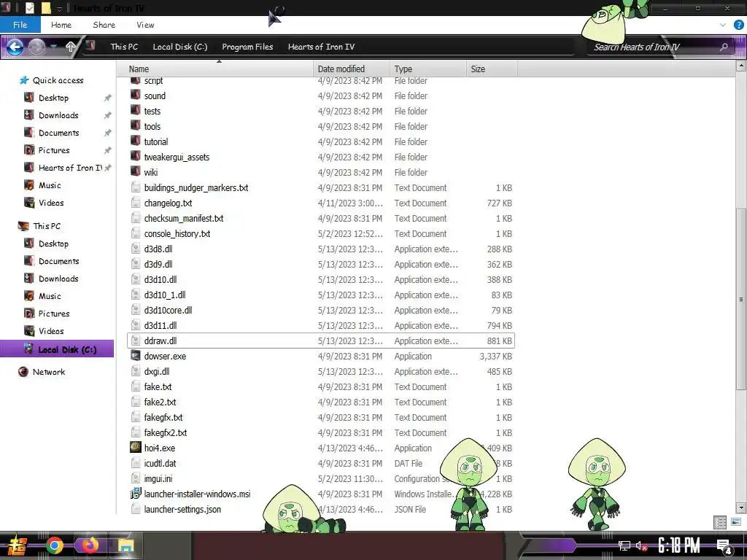Open pinned Hearts of Iron IV folder

pyautogui.click(x=70, y=168)
